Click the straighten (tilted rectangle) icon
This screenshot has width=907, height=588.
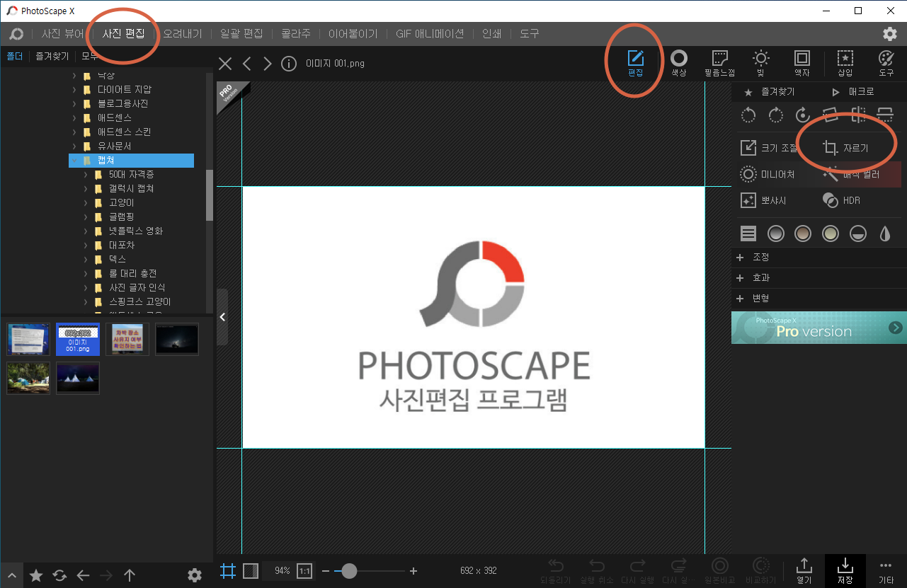(x=831, y=115)
